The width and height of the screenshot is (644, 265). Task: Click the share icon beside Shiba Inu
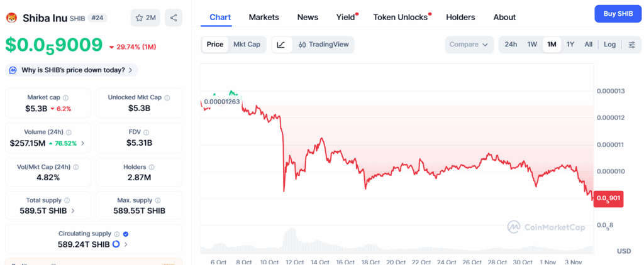(x=174, y=18)
